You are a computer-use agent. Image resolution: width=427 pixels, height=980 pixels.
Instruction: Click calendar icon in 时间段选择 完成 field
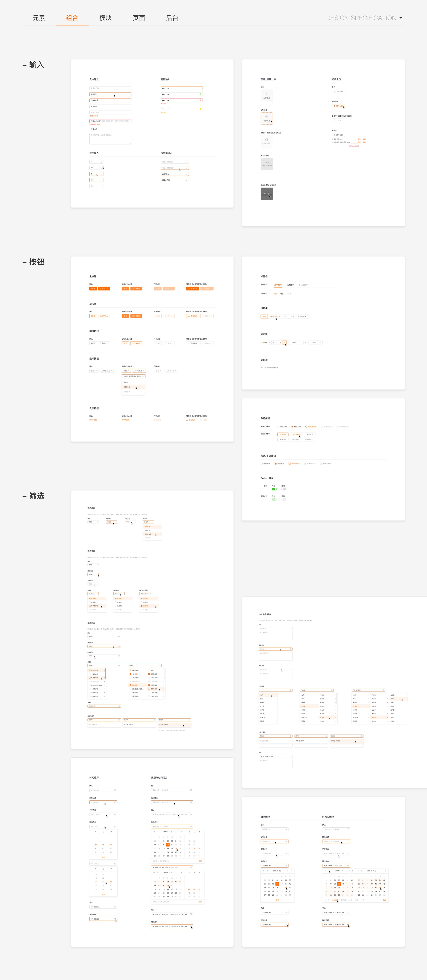pos(348,913)
